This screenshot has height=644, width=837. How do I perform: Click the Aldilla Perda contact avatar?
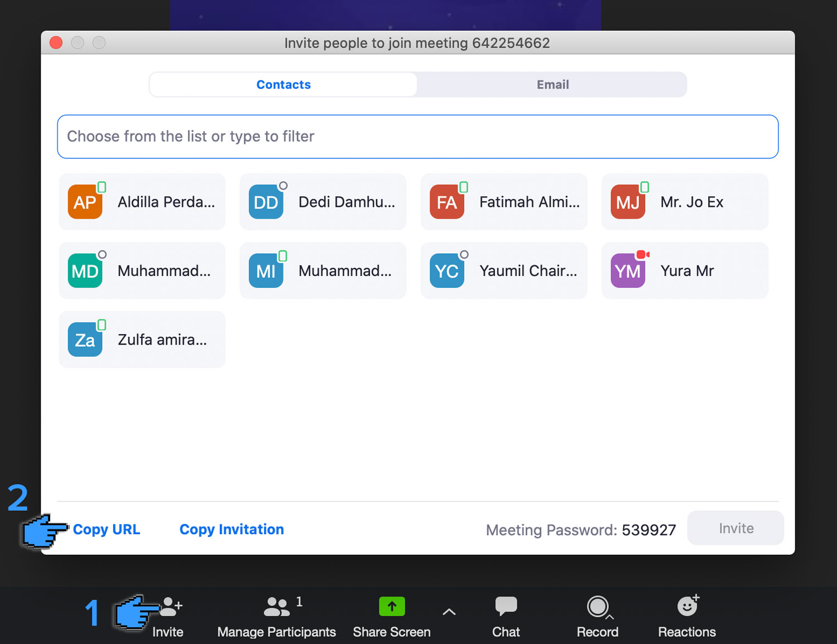point(85,202)
